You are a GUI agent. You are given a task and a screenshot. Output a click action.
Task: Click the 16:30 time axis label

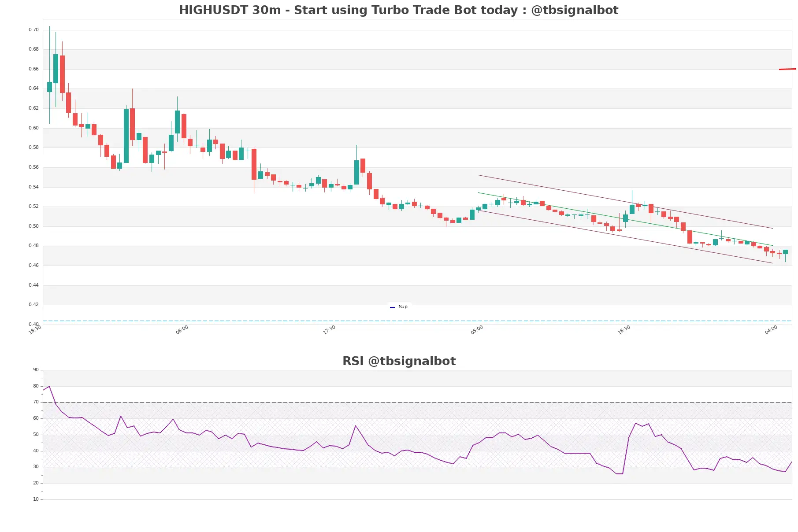[624, 330]
